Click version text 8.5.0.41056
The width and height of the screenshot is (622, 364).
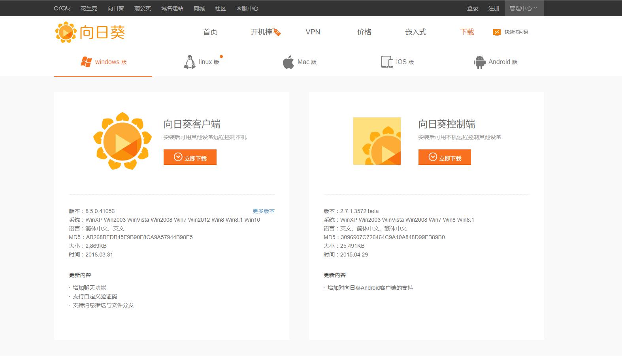coord(100,211)
